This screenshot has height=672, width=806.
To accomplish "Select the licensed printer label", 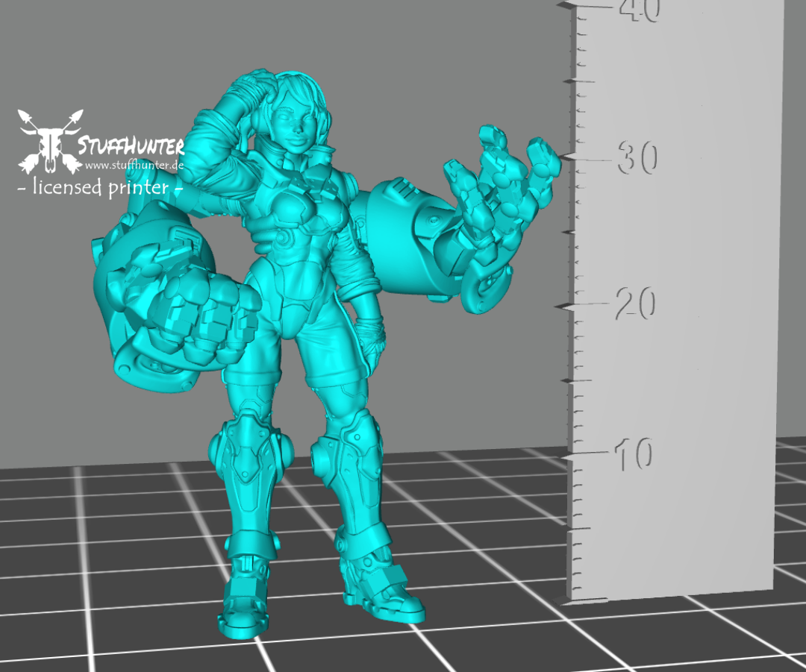I will [x=96, y=189].
